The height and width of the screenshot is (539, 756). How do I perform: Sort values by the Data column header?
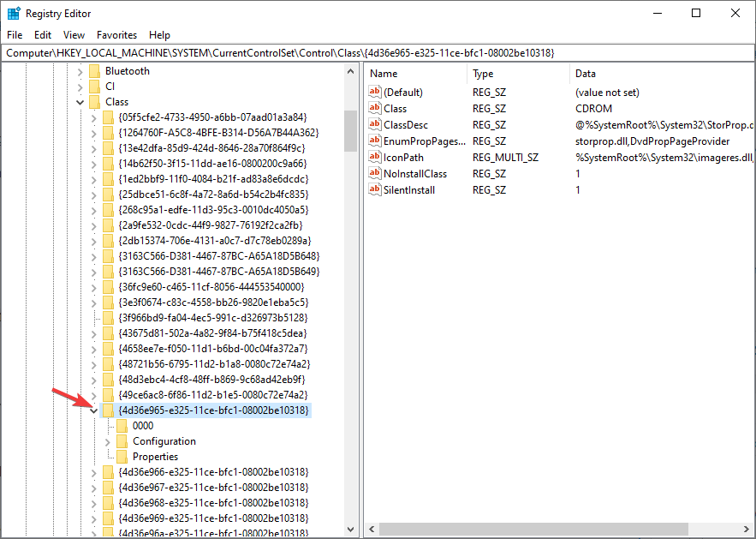tap(663, 74)
